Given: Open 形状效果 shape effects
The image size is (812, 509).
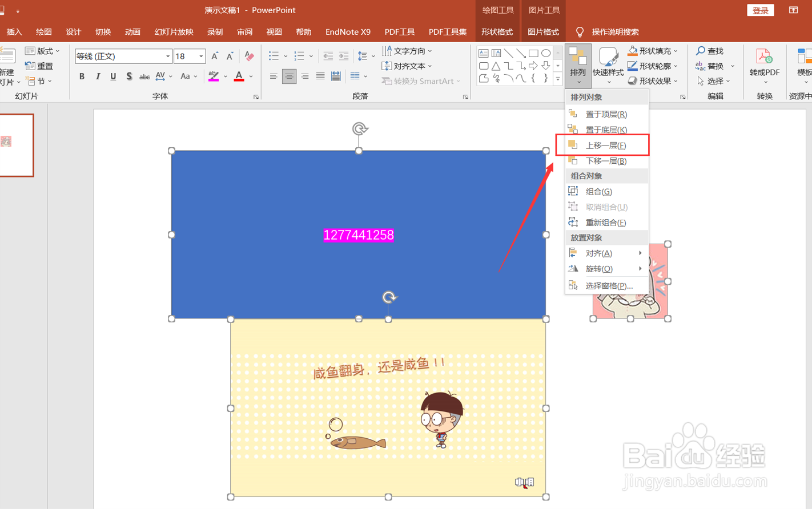Looking at the screenshot, I should pyautogui.click(x=653, y=81).
